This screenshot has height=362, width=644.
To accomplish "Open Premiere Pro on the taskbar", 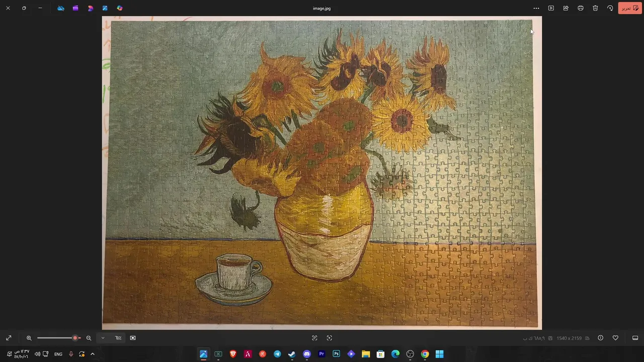I will 321,354.
